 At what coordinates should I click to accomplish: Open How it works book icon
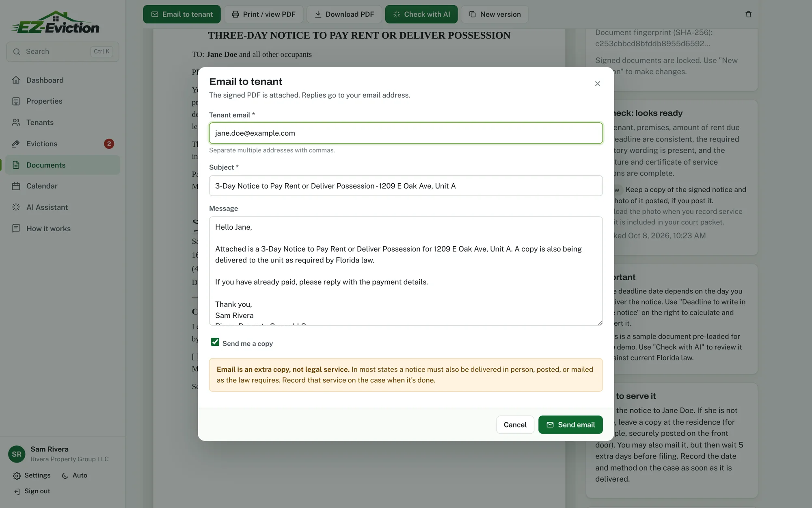click(16, 228)
